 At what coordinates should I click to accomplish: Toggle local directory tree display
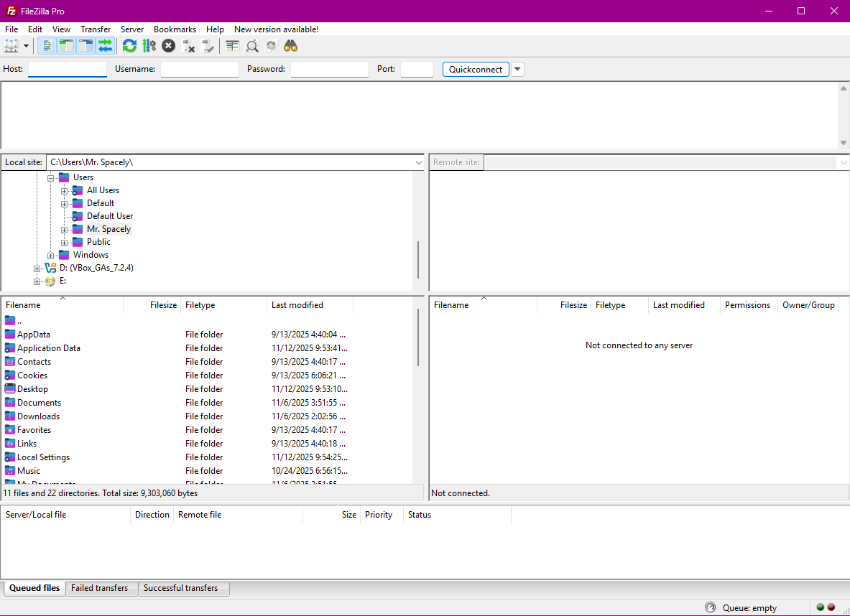point(67,46)
